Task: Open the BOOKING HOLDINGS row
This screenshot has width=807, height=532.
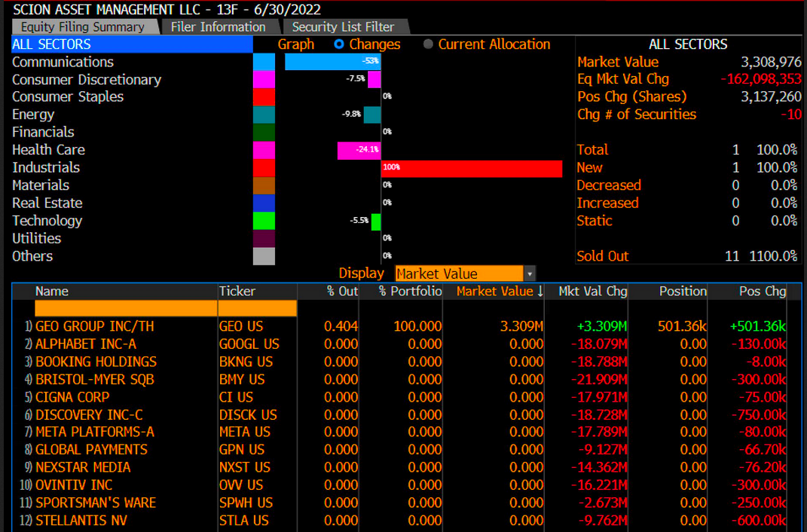Action: click(96, 362)
